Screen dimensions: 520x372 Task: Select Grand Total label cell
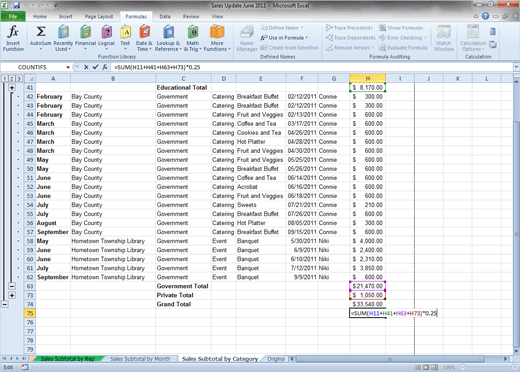tap(183, 304)
